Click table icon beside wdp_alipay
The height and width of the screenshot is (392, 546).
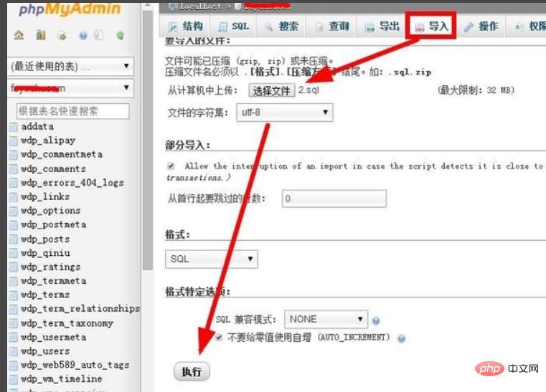(x=14, y=141)
